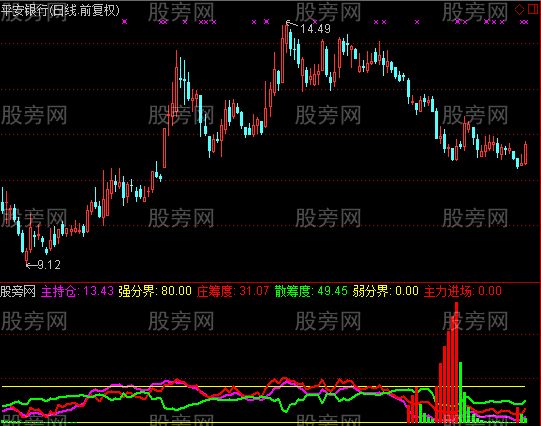541x426 pixels.
Task: Click the white 股旁网 indicator name before 主持仓
Action: point(18,291)
